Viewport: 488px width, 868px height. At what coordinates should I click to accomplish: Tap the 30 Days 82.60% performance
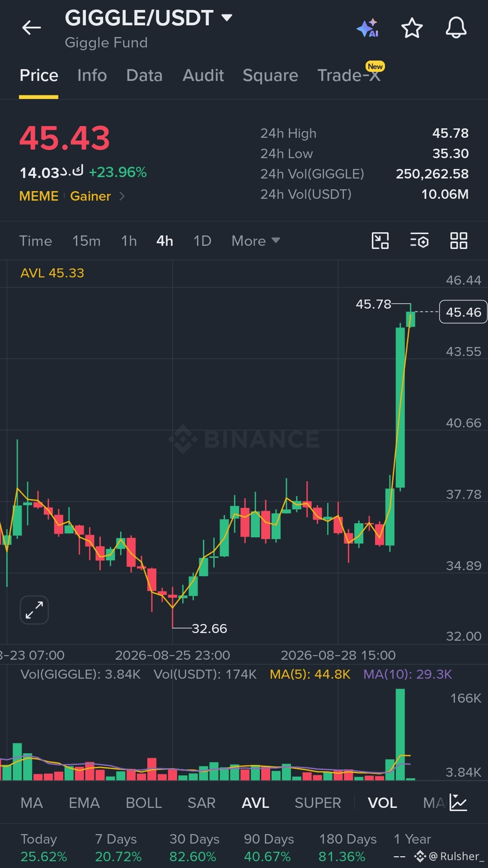[x=194, y=848]
